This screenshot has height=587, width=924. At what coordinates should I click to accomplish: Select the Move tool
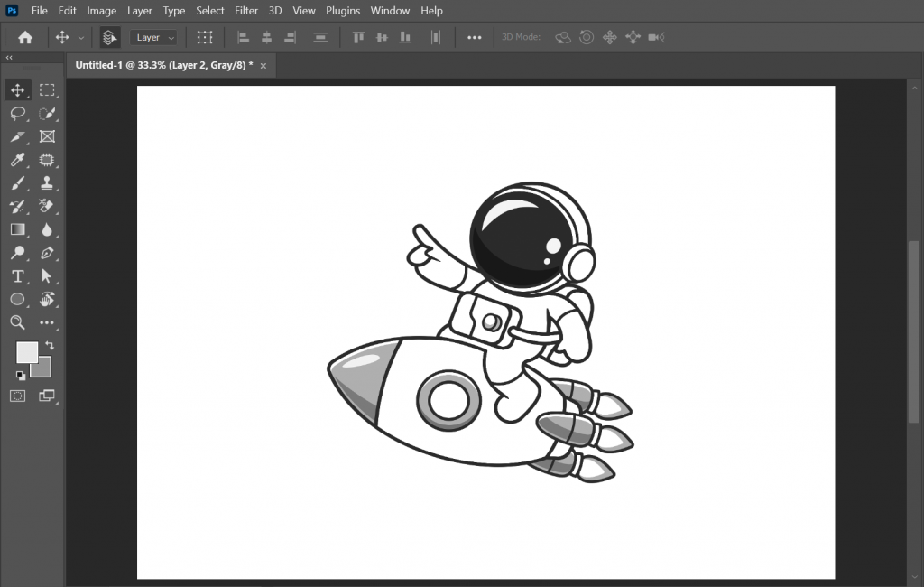click(x=17, y=89)
